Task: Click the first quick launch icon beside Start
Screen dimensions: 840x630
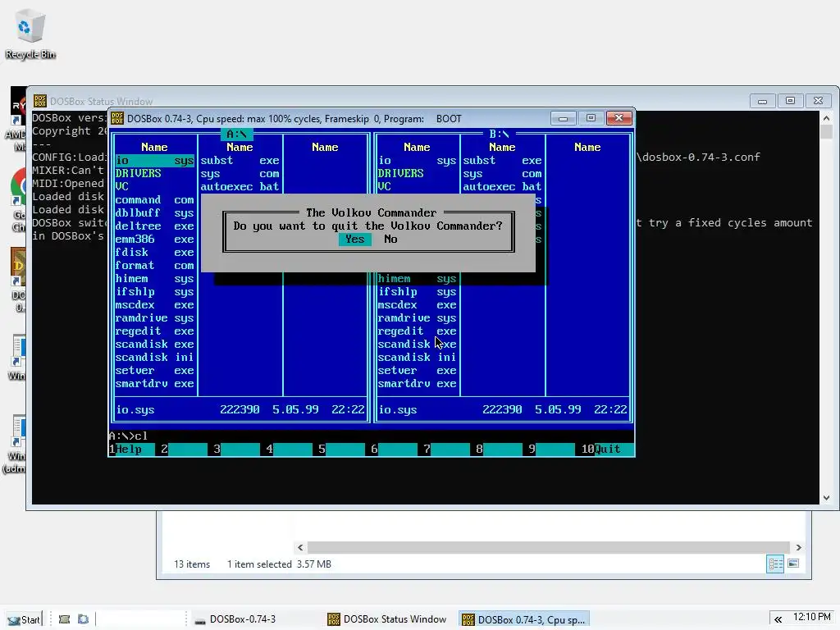Action: point(64,619)
